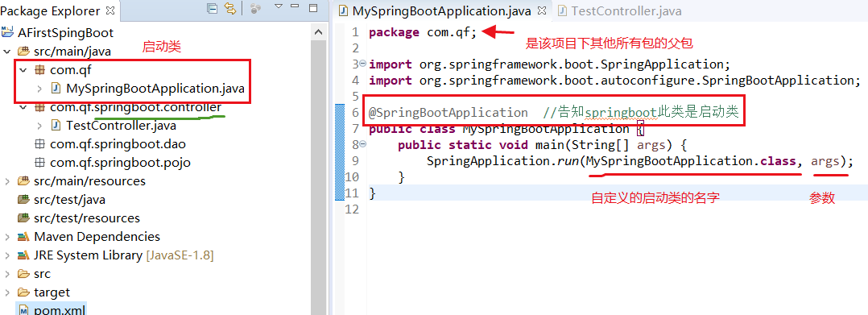Click the 'package com.qf;' code line
This screenshot has width=868, height=315.
point(423,32)
